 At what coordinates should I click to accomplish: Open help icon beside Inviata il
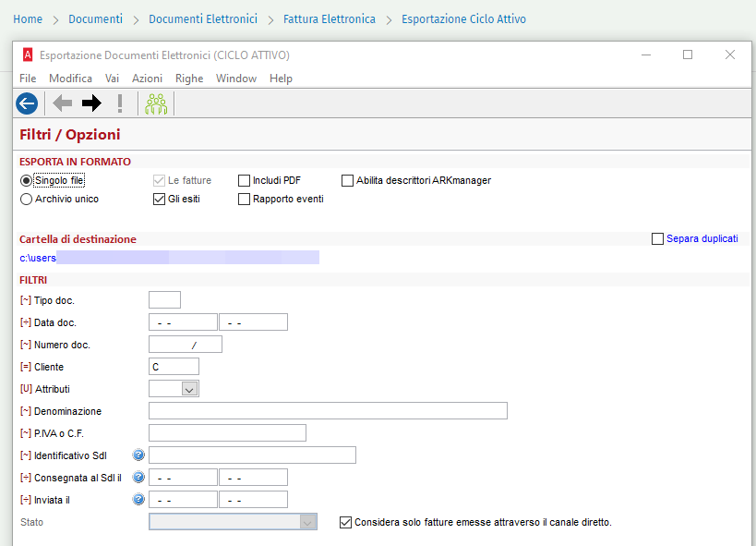click(138, 499)
